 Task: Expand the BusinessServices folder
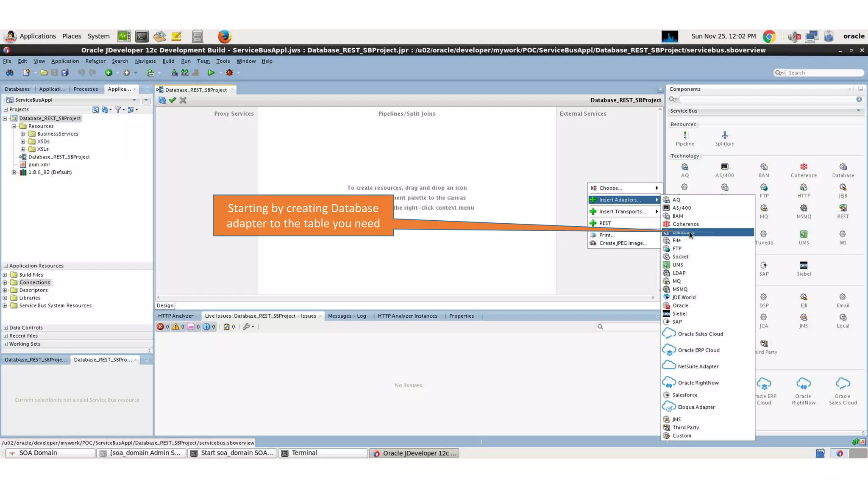[x=23, y=134]
